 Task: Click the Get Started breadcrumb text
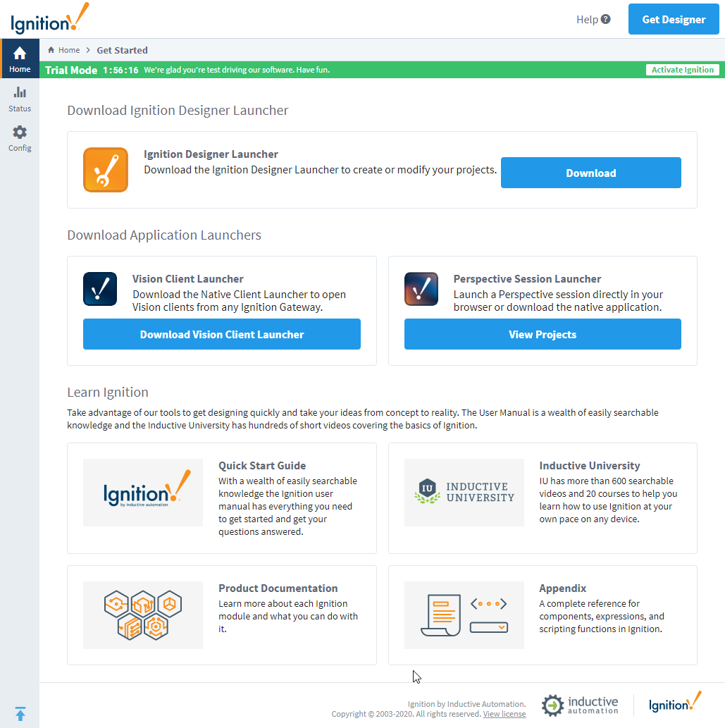[122, 50]
